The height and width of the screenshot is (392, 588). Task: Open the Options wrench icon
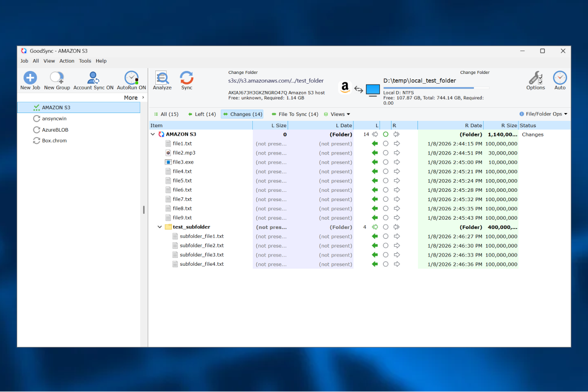535,78
